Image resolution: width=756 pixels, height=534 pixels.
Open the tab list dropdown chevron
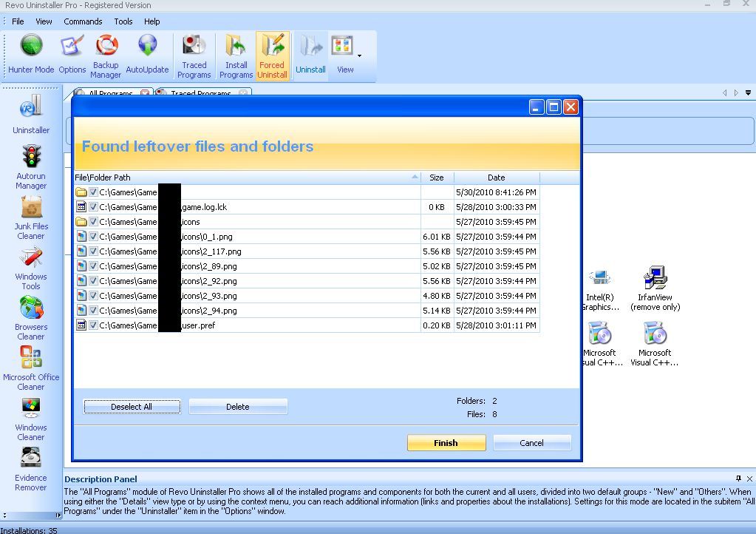[x=749, y=93]
